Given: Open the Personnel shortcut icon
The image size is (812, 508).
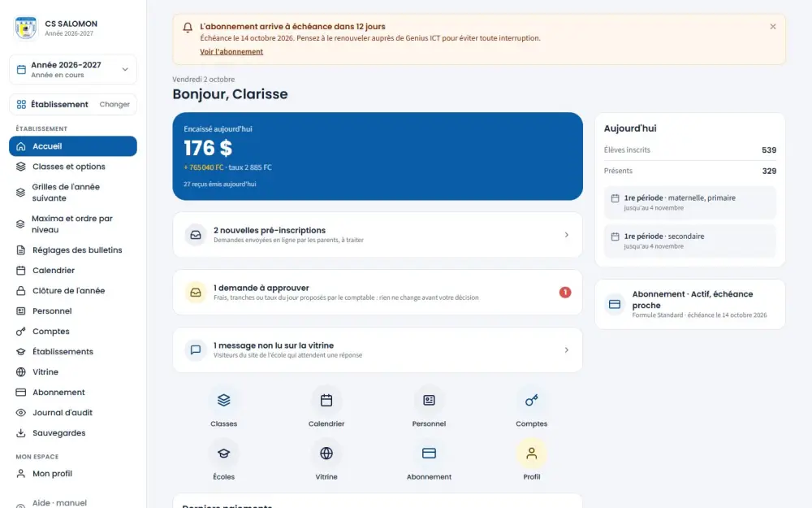Looking at the screenshot, I should pos(429,400).
